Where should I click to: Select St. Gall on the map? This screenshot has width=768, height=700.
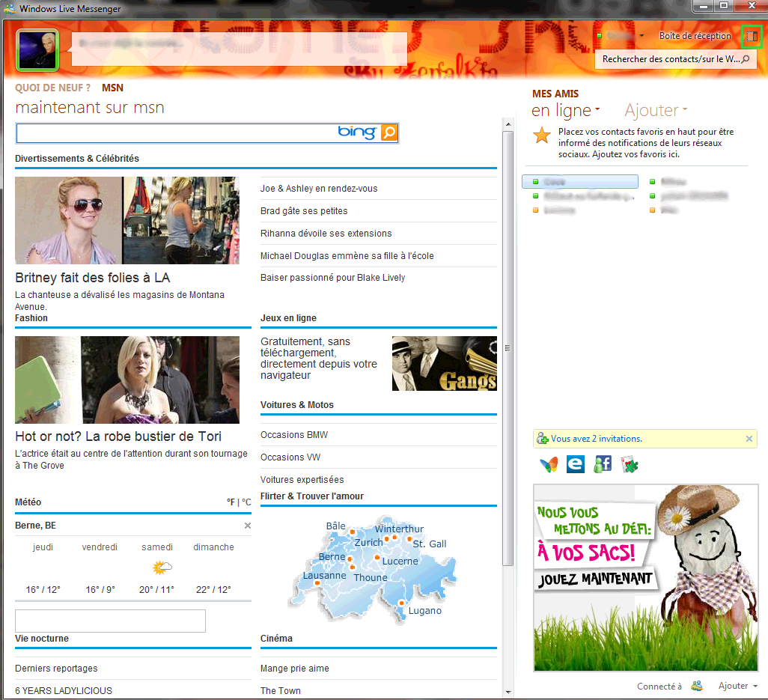tap(430, 544)
